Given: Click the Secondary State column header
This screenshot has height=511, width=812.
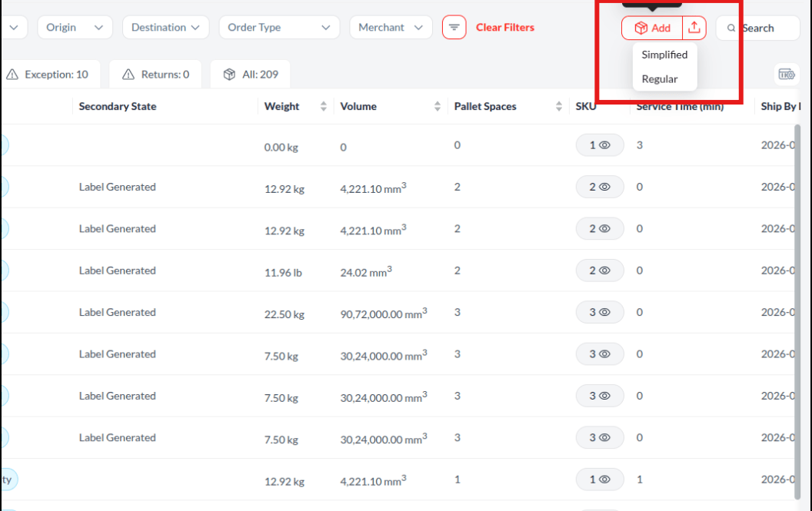Looking at the screenshot, I should (118, 106).
